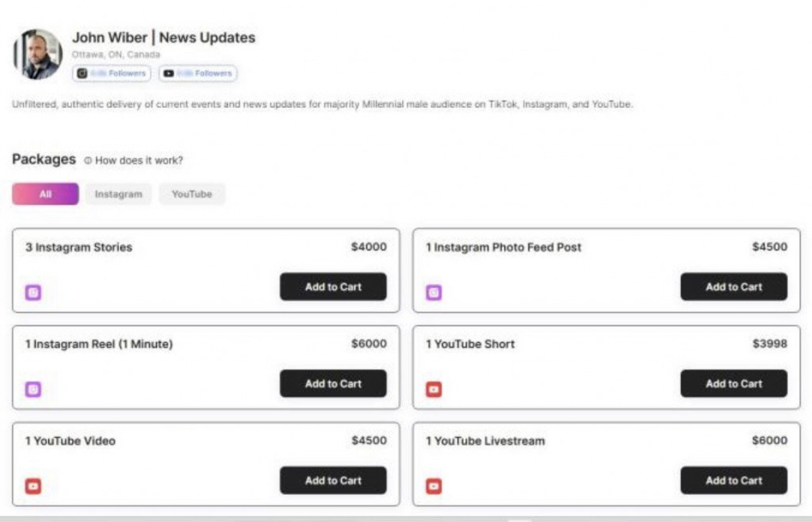Open the Instagram followers badge
Screen dimensions: 812x522
pos(111,73)
